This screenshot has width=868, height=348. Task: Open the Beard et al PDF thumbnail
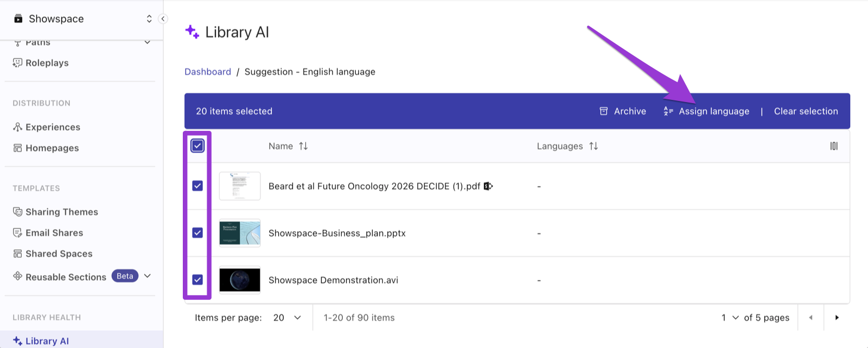pos(240,186)
